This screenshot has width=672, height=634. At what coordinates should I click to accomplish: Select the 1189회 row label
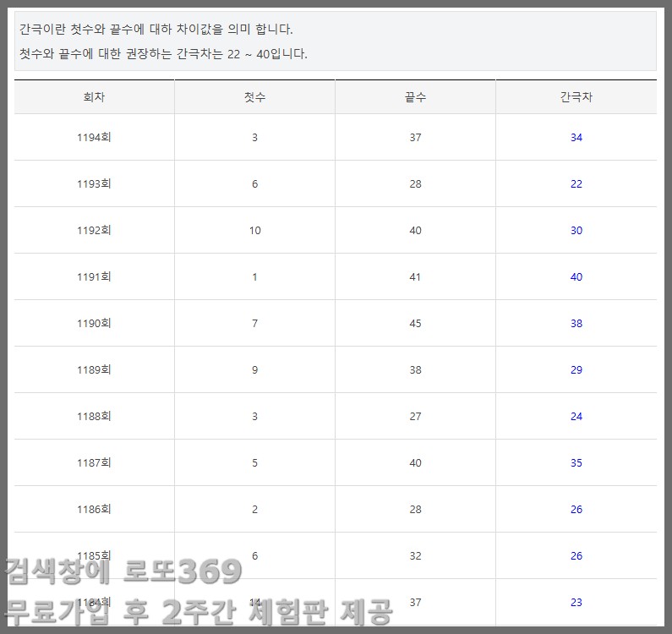[x=94, y=370]
